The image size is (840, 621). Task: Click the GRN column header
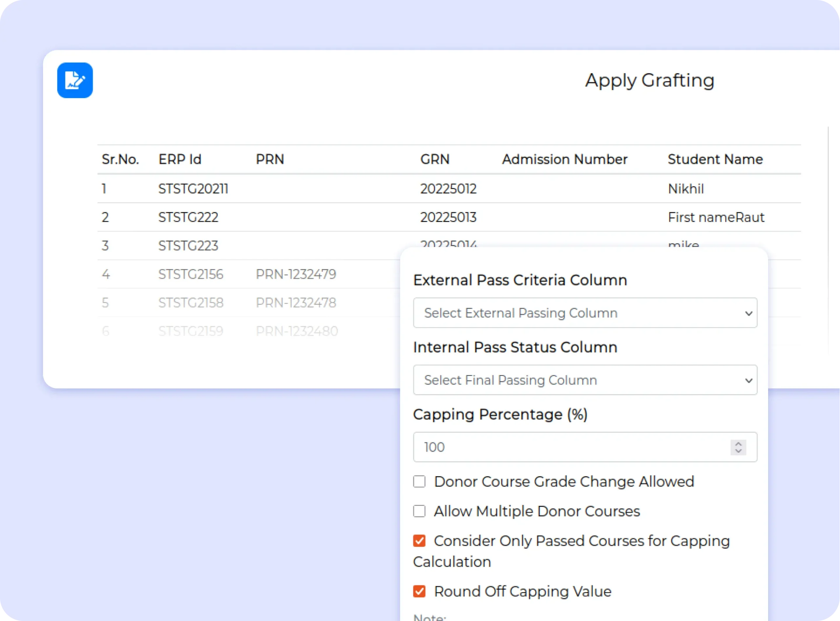[x=435, y=159]
